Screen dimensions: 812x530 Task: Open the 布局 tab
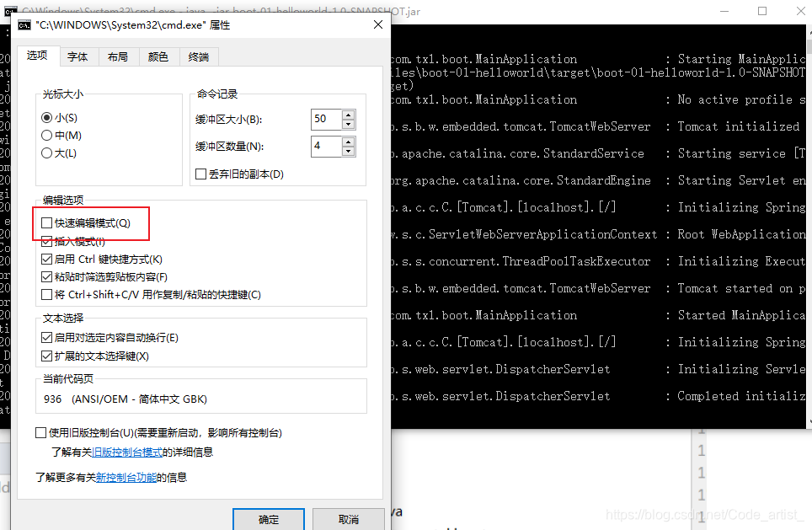coord(118,57)
